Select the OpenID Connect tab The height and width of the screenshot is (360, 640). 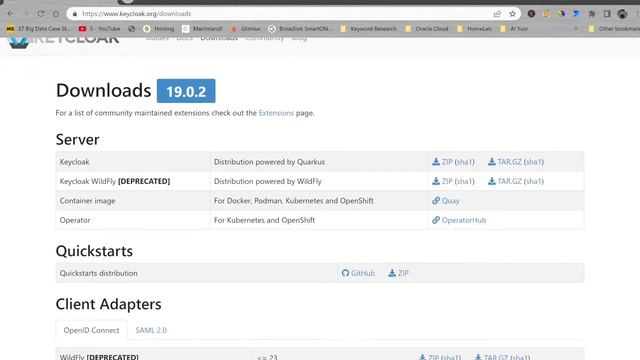[91, 330]
